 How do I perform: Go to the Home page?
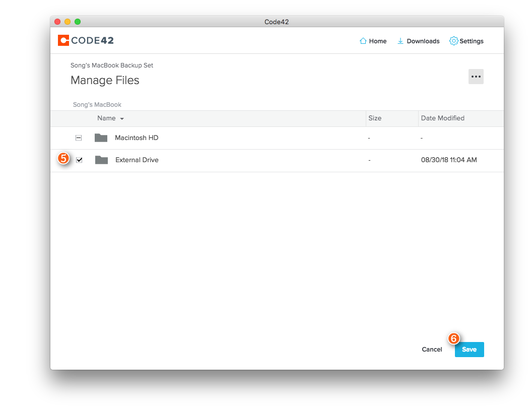tap(373, 41)
